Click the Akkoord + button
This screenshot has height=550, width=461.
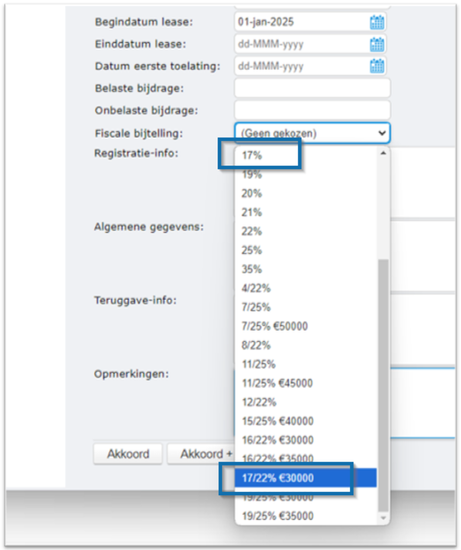point(201,454)
